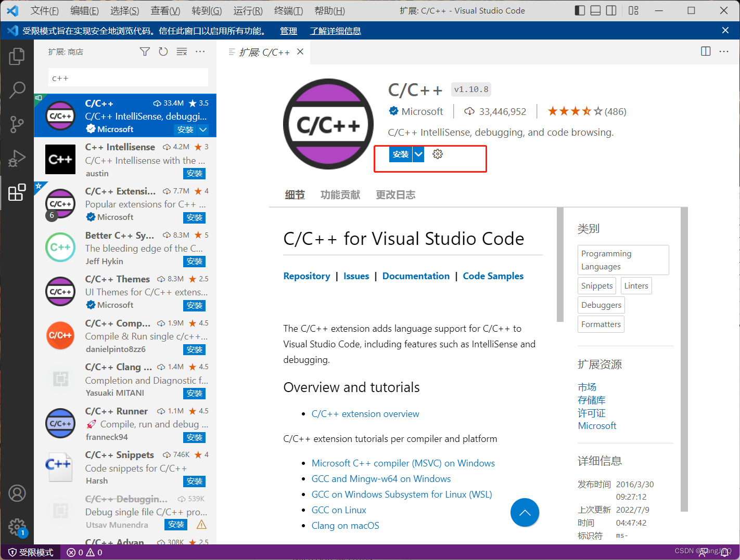This screenshot has width=740, height=560.
Task: Open the Code Samples link
Action: pos(493,276)
